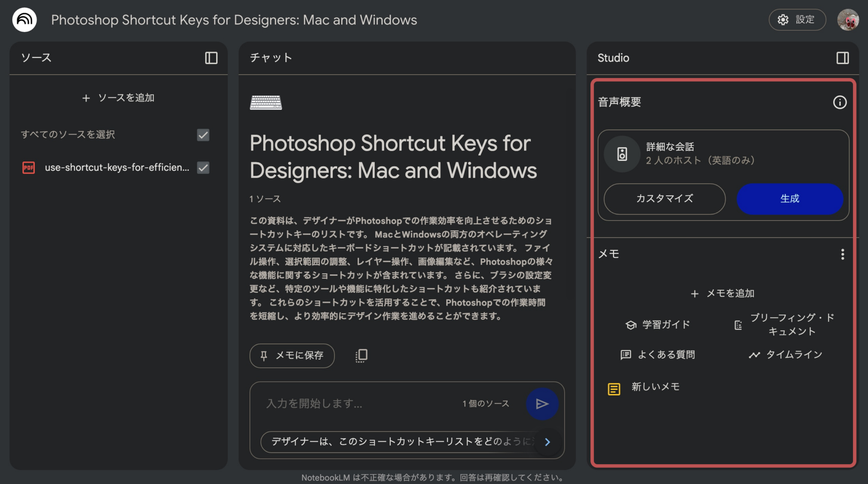
Task: Click 生成 to generate the audio overview
Action: 789,198
